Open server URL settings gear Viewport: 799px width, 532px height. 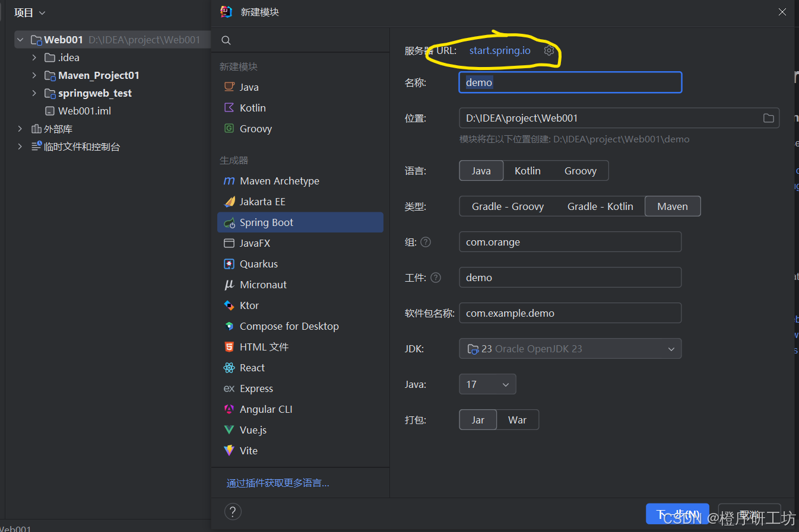pyautogui.click(x=549, y=50)
